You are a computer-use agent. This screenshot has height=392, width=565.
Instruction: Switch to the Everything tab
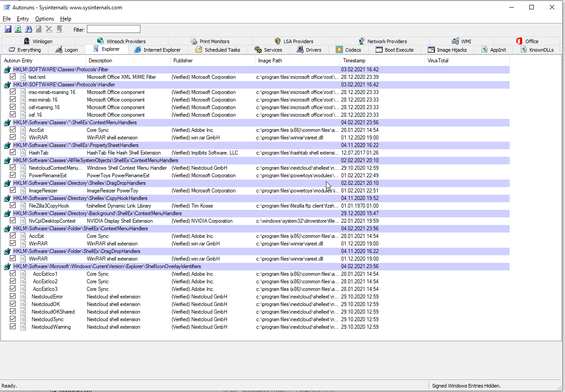[x=25, y=50]
